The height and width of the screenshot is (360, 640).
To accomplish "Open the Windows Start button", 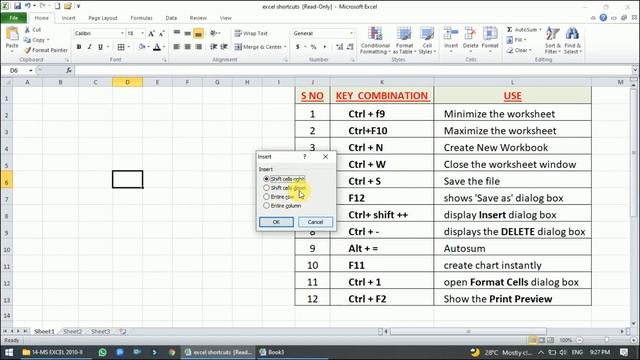I will (x=9, y=352).
